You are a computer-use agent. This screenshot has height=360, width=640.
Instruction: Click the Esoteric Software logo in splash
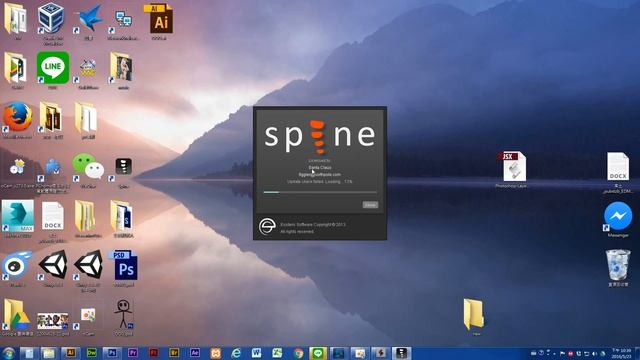tap(267, 227)
